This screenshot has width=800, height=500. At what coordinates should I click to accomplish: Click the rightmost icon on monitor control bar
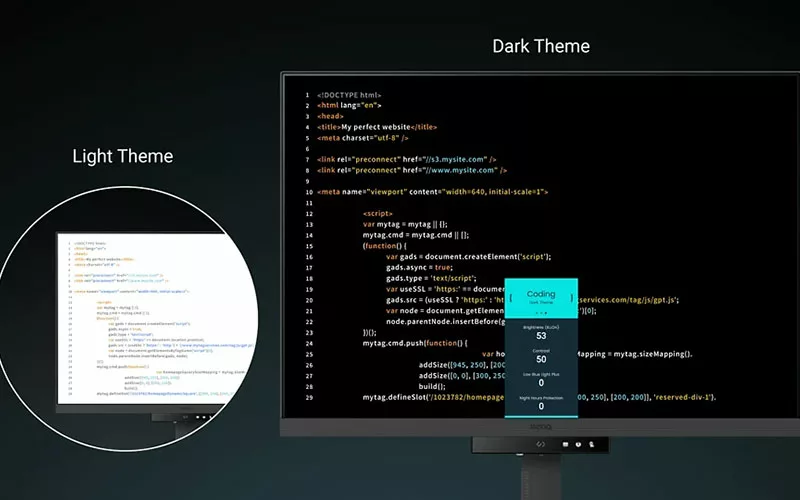click(591, 443)
